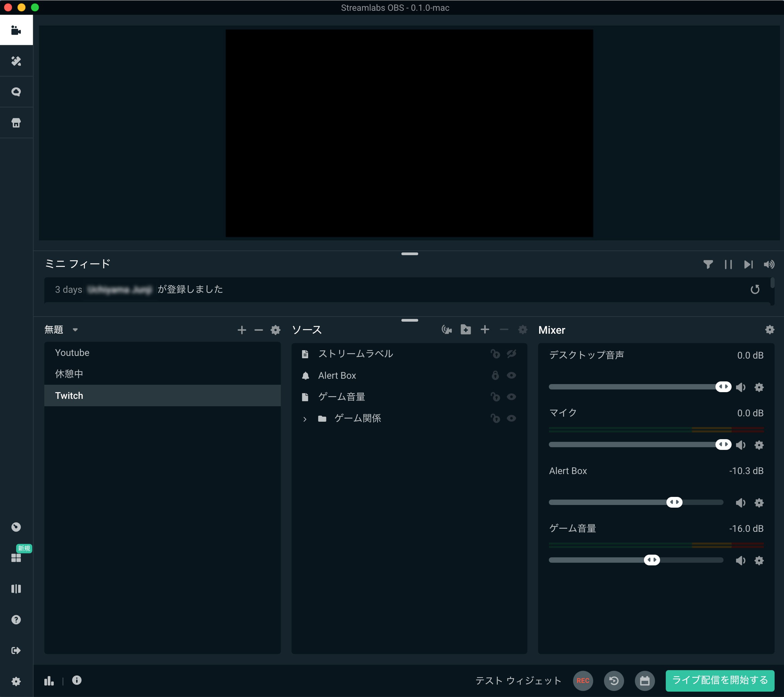Toggle visibility of ストリームラベル source
The image size is (784, 697).
tap(511, 354)
